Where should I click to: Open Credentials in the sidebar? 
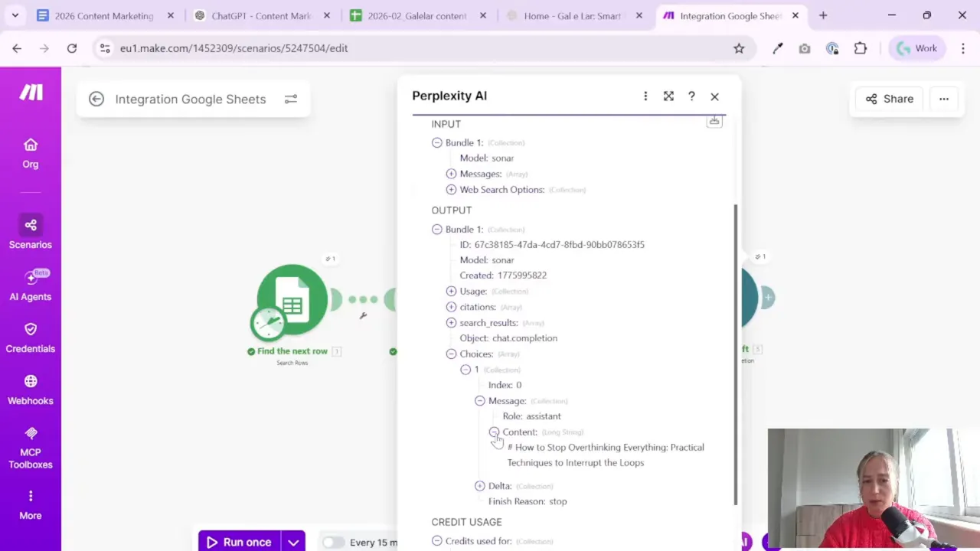pyautogui.click(x=31, y=337)
